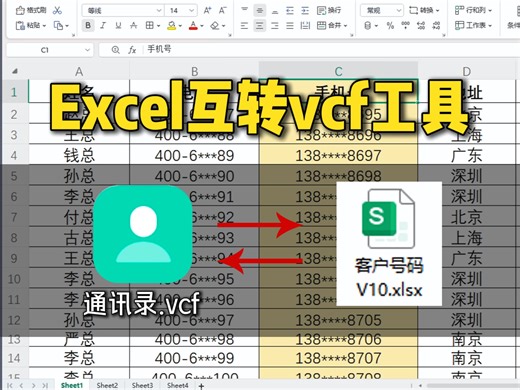This screenshot has width=520, height=390.
Task: Click cell containing 138****8697
Action: pos(338,156)
